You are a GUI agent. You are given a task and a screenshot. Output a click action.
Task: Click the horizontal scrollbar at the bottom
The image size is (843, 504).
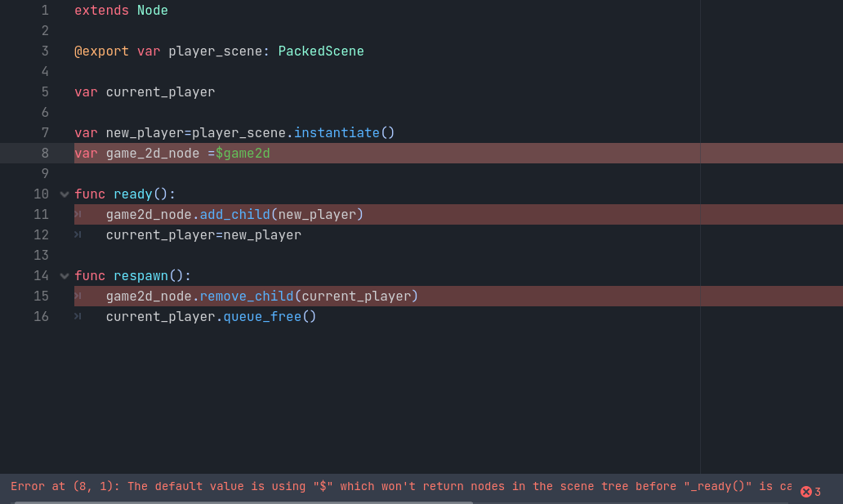coord(243,502)
